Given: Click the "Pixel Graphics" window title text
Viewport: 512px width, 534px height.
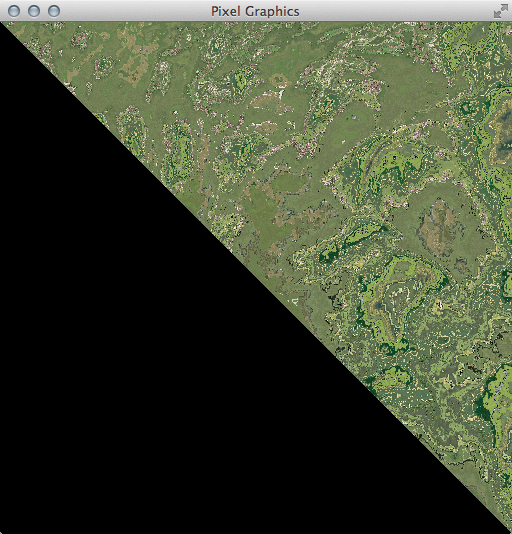Looking at the screenshot, I should (255, 11).
